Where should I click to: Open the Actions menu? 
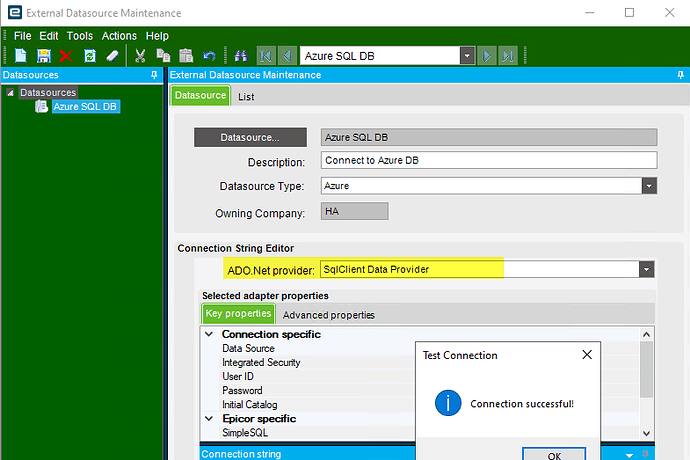click(119, 36)
